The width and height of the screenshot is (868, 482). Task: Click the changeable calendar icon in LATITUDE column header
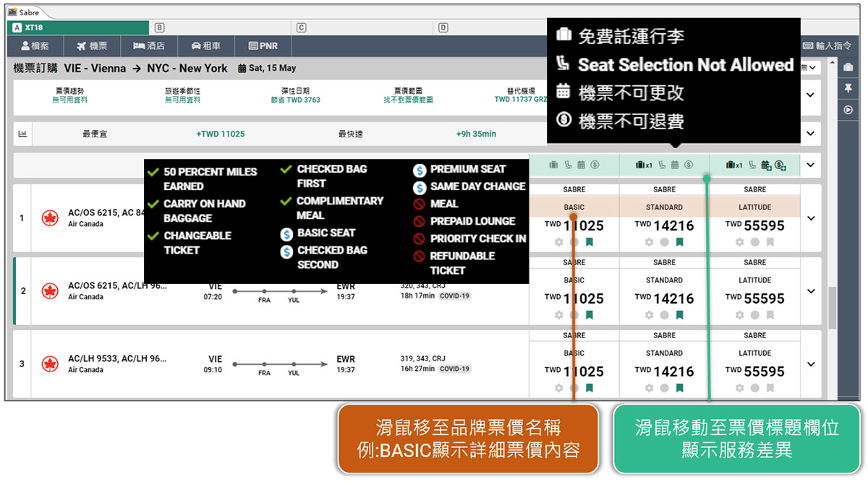pyautogui.click(x=766, y=165)
